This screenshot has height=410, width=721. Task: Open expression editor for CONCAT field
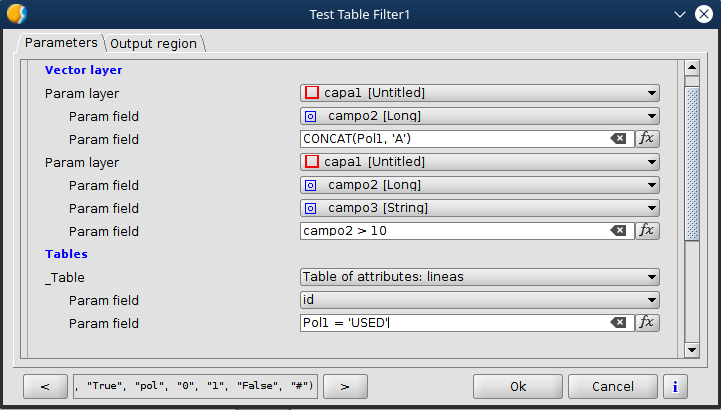tap(648, 139)
